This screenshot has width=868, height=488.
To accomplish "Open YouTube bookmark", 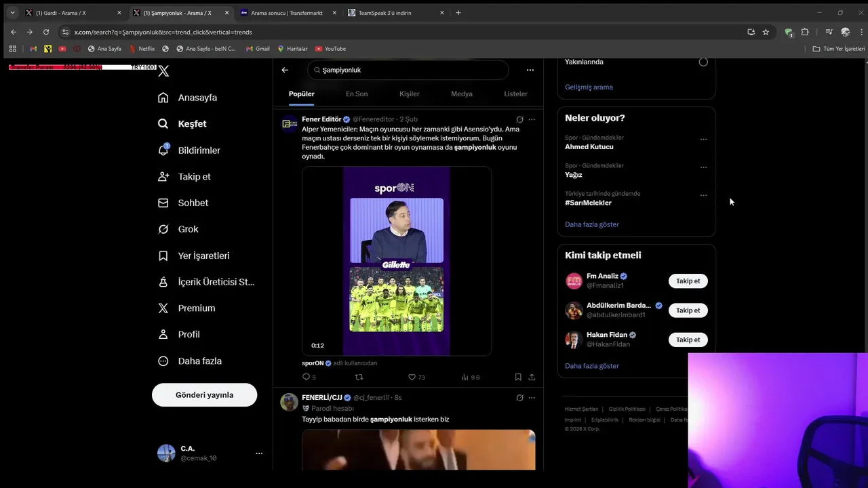I will (x=330, y=49).
